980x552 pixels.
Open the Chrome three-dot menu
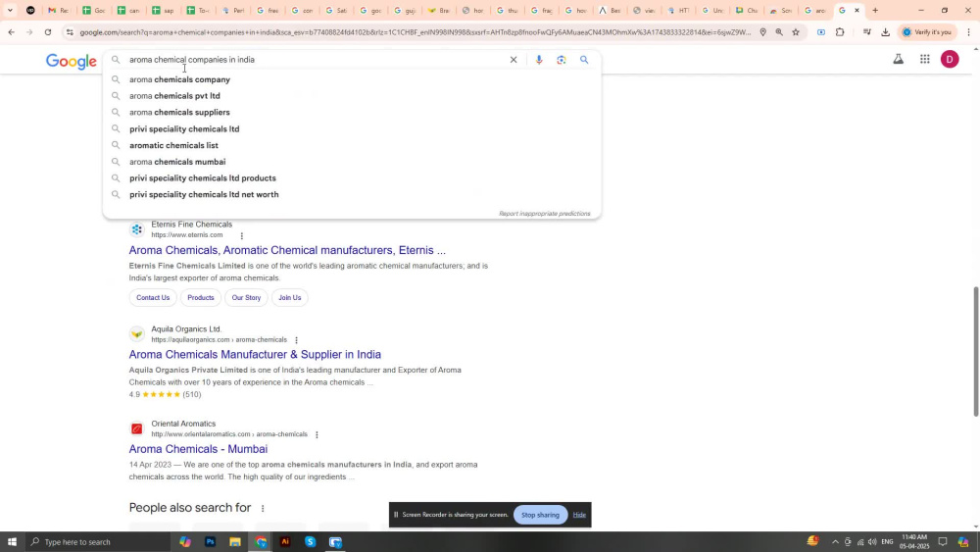coord(969,32)
